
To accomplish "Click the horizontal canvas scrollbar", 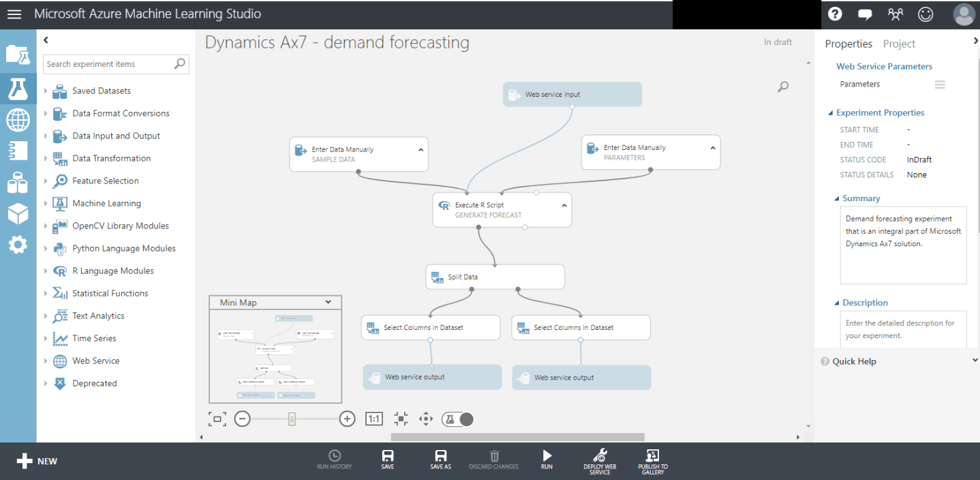I will 517,437.
